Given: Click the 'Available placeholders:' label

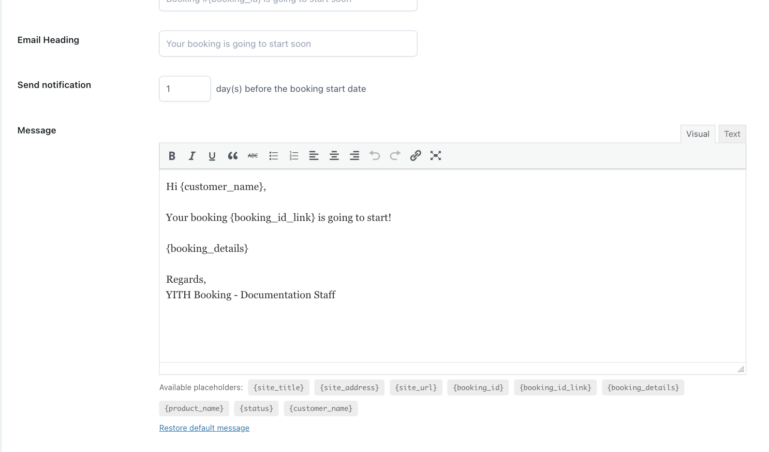Looking at the screenshot, I should point(201,387).
